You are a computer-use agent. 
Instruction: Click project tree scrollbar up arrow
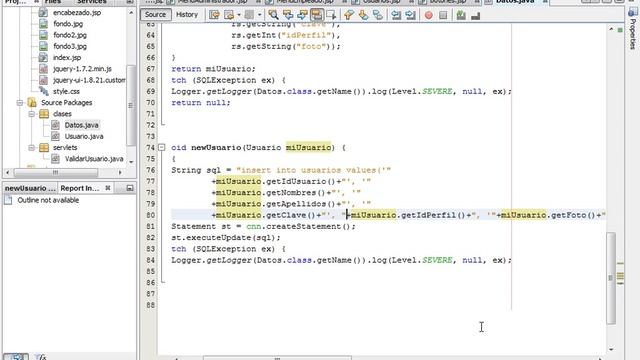131,13
